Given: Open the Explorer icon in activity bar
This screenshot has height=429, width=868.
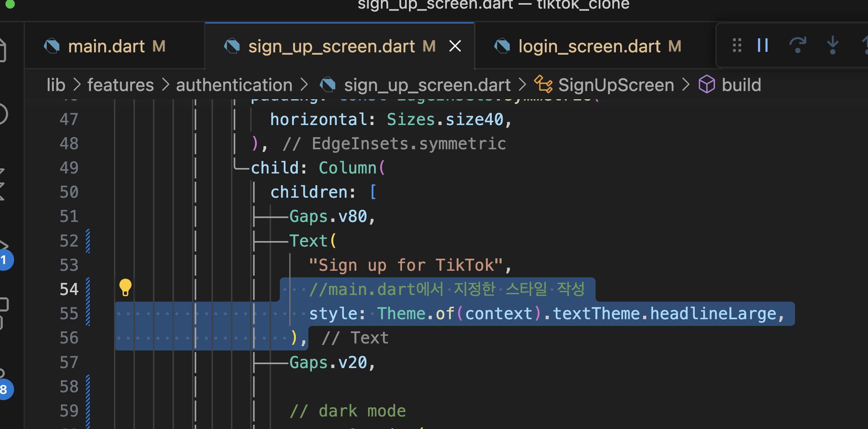Looking at the screenshot, I should 2,50.
